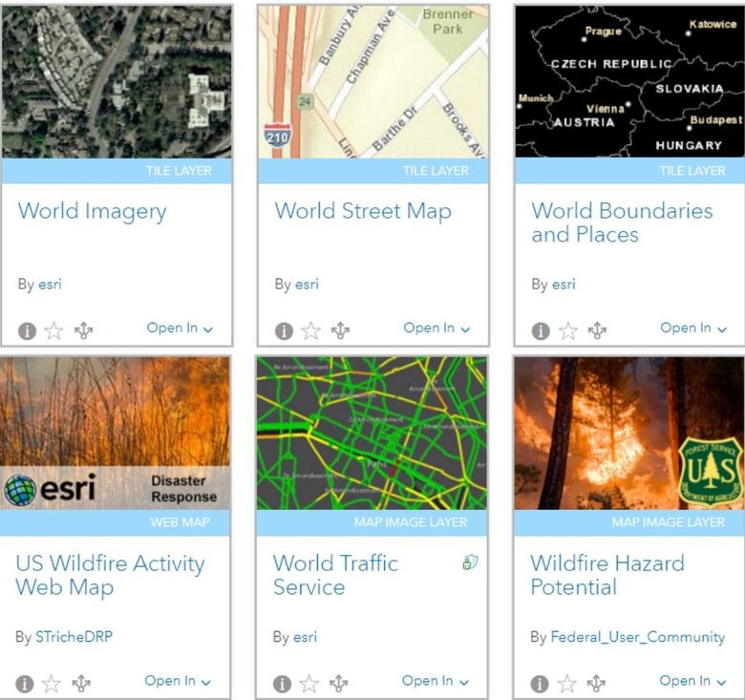Image resolution: width=745 pixels, height=700 pixels.
Task: Favorite World Traffic Service star
Action: pos(309,684)
